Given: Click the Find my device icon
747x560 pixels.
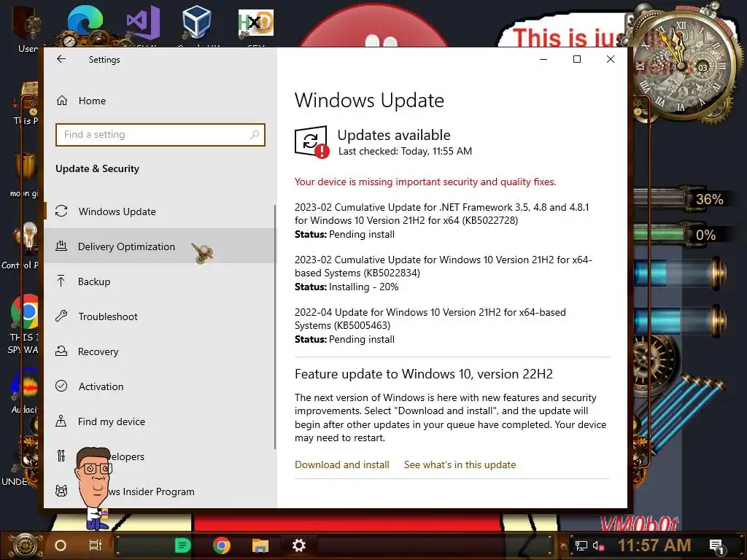Looking at the screenshot, I should [61, 421].
